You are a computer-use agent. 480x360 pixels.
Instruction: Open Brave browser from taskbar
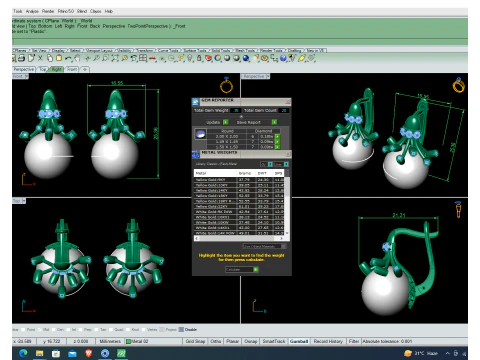pyautogui.click(x=89, y=353)
